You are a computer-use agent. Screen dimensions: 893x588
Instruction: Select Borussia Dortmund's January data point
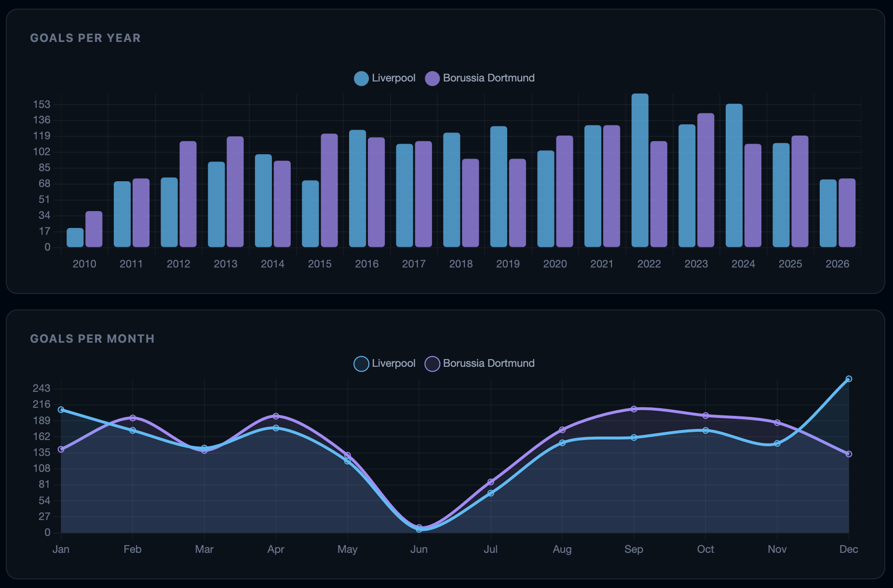[61, 449]
